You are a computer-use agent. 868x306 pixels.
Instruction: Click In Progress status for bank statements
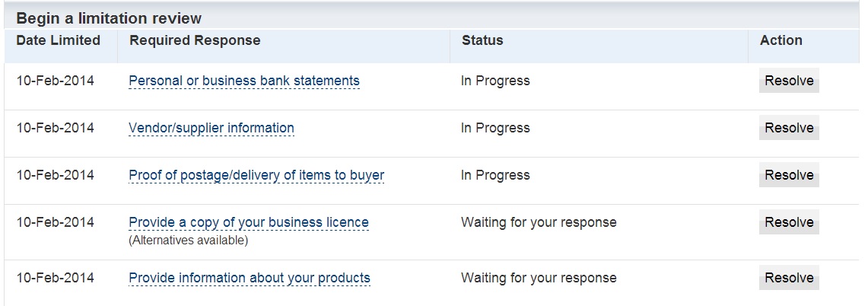(495, 81)
